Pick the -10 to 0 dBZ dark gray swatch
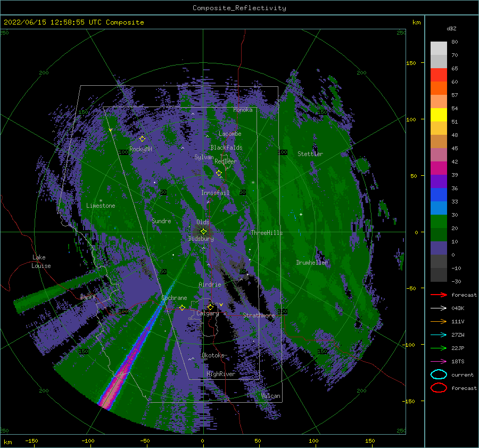Image resolution: width=479 pixels, height=448 pixels. [439, 262]
